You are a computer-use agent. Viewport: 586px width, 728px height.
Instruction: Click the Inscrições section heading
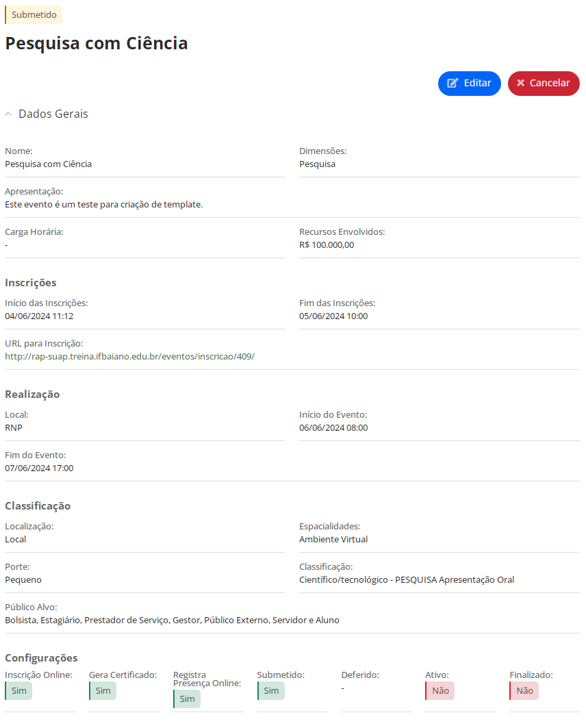coord(31,283)
